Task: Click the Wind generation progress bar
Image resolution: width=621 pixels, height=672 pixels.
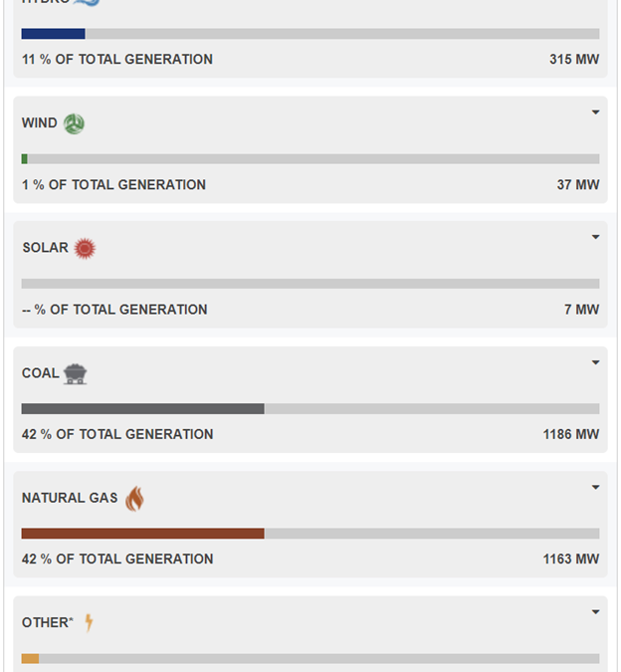Action: [310, 159]
